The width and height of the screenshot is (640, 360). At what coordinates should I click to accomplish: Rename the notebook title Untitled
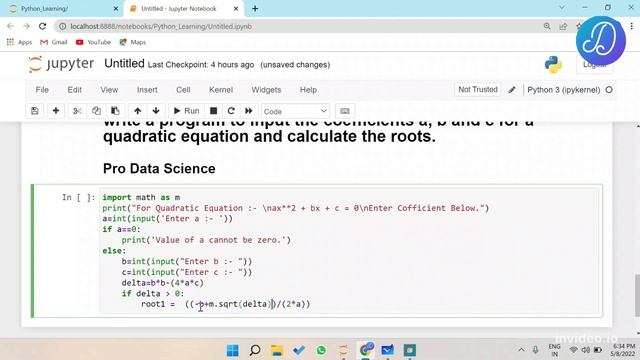coord(124,64)
